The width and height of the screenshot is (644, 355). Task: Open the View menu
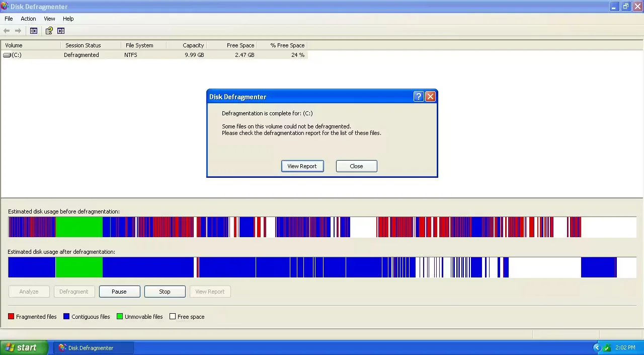[x=49, y=19]
